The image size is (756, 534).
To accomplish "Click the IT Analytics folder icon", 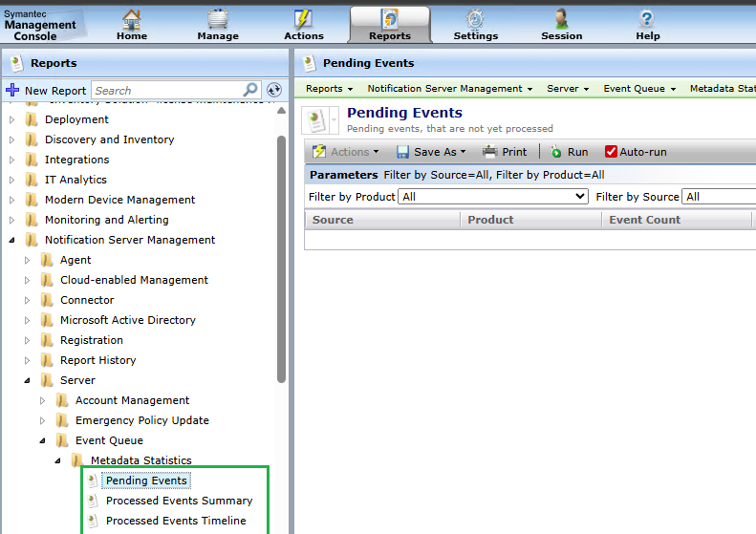I will point(32,180).
